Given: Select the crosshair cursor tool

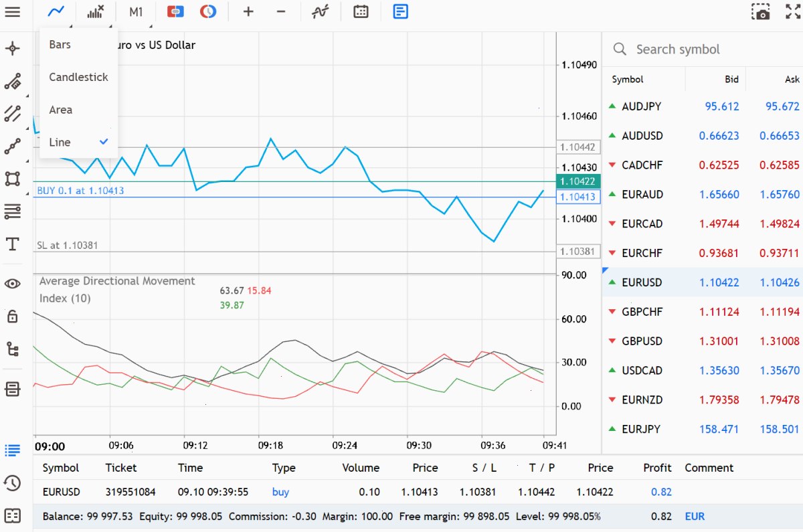Looking at the screenshot, I should [13, 49].
